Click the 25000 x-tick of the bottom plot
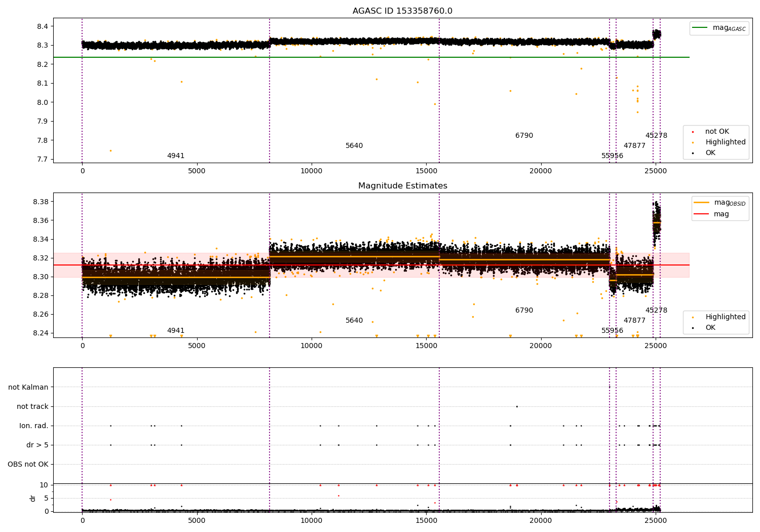760x532 pixels. pyautogui.click(x=655, y=521)
